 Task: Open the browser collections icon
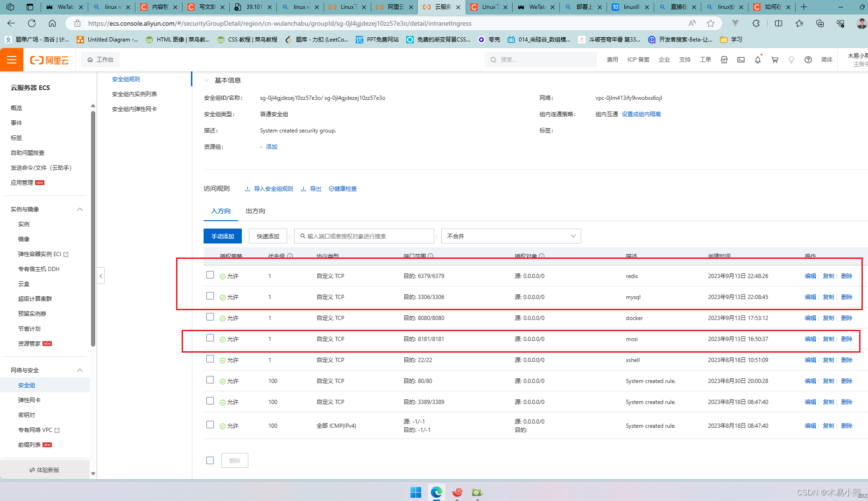[x=820, y=23]
